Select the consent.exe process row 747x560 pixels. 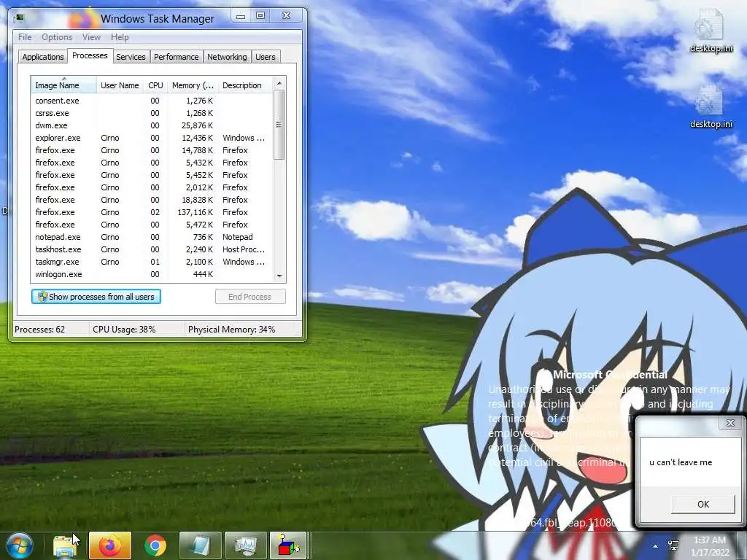(x=152, y=101)
